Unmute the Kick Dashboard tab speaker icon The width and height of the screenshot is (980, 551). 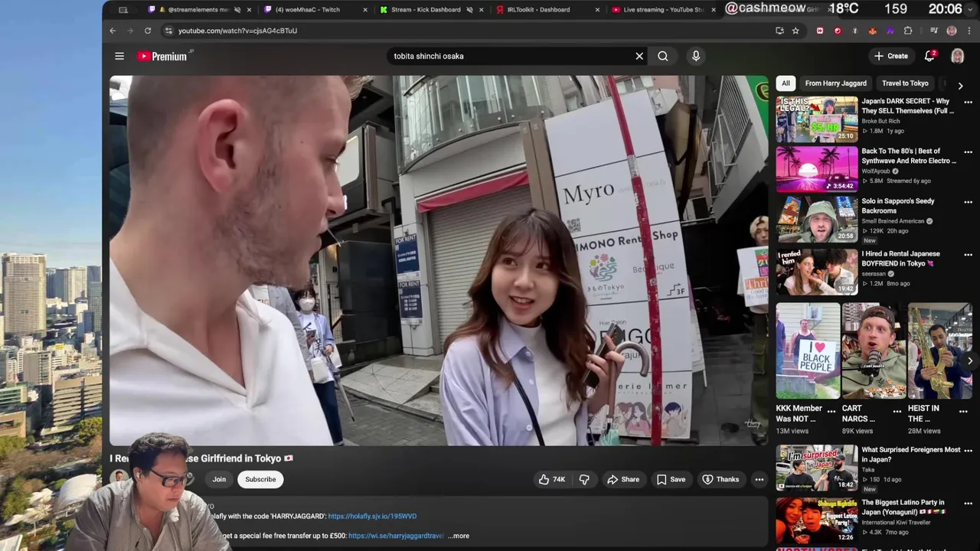click(x=469, y=10)
